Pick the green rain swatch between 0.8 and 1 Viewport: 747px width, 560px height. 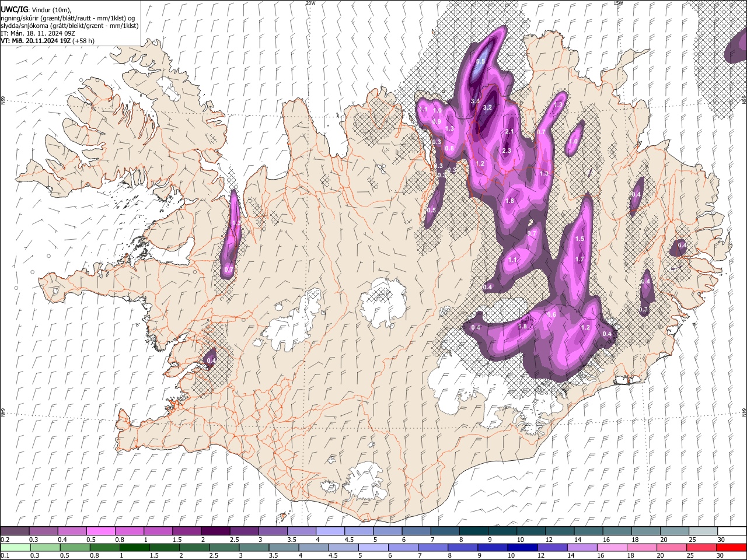coord(104,547)
